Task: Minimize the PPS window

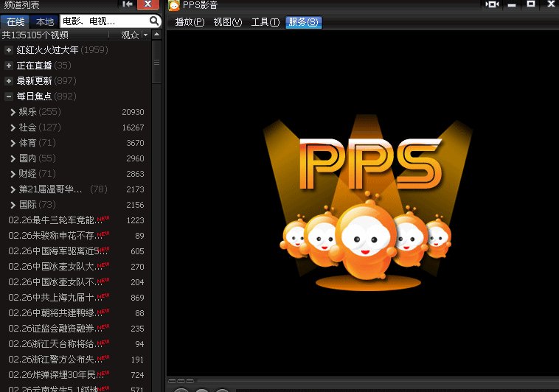Action: click(512, 4)
